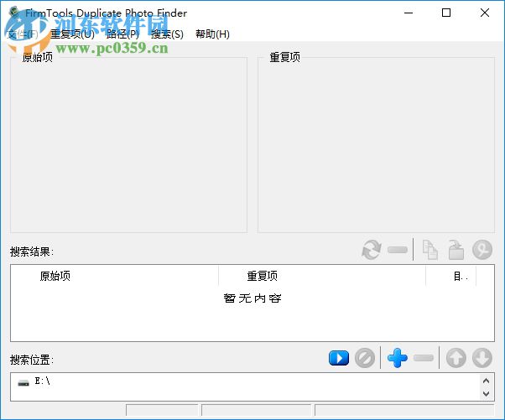Click the application icon in title bar

(13, 13)
